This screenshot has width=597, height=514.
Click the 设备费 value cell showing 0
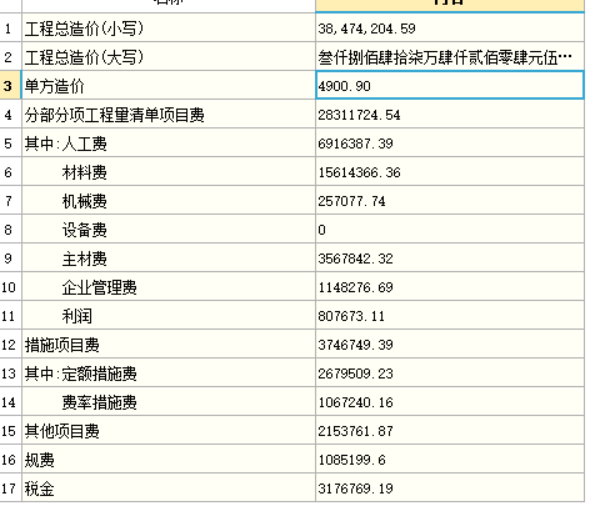point(450,229)
